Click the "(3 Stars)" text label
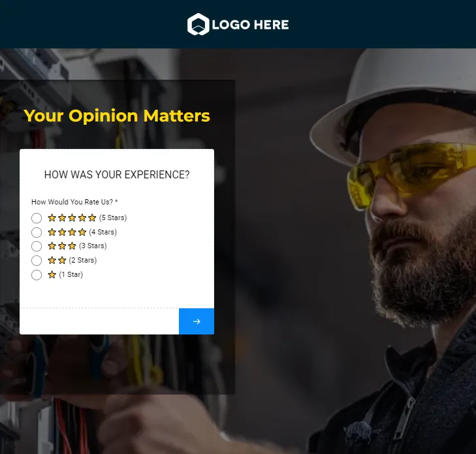Screen dimensions: 476x454 93,246
